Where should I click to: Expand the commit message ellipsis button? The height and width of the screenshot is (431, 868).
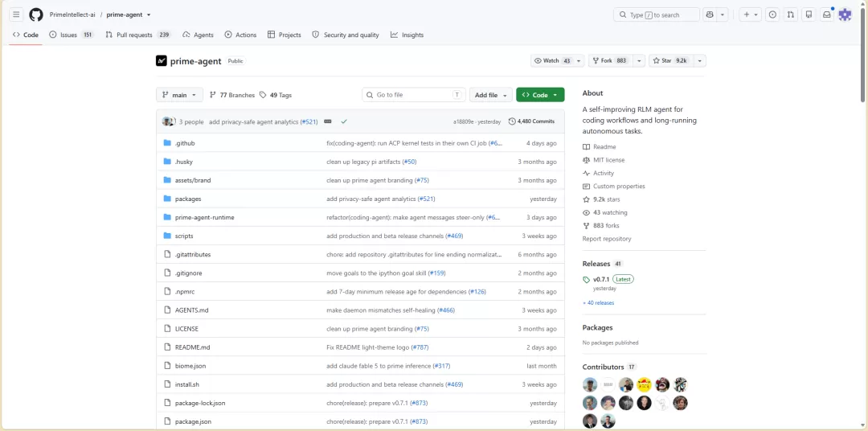(328, 121)
